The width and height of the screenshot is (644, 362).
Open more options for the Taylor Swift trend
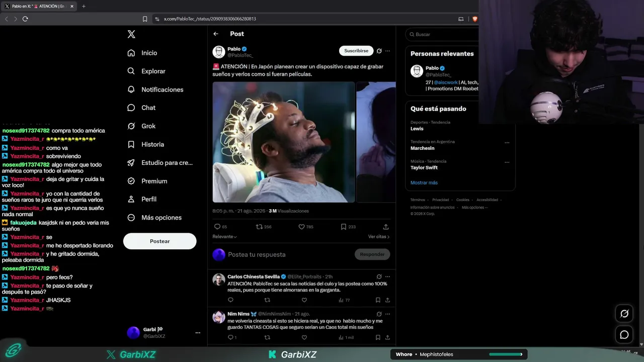(x=507, y=162)
